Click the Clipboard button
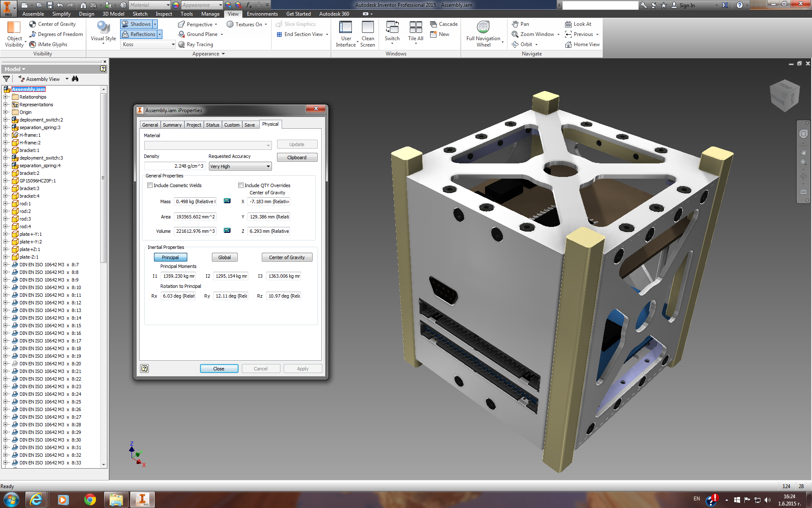 pyautogui.click(x=297, y=157)
